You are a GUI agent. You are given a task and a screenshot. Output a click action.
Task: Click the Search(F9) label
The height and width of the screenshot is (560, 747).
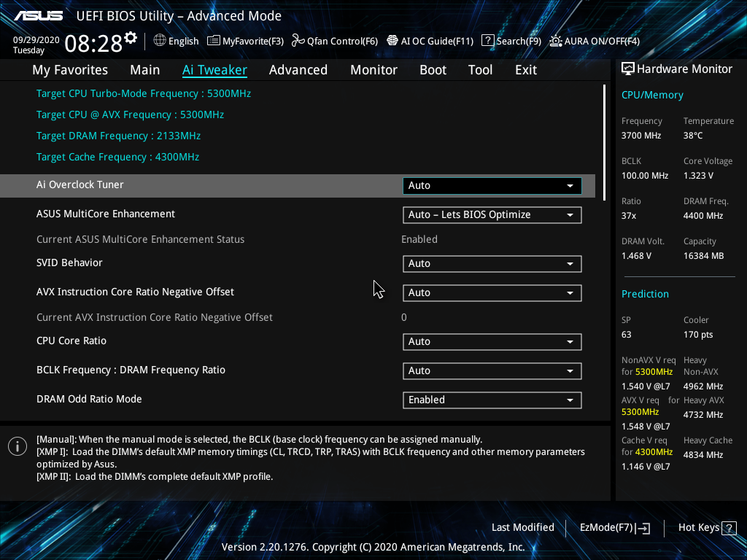[519, 42]
